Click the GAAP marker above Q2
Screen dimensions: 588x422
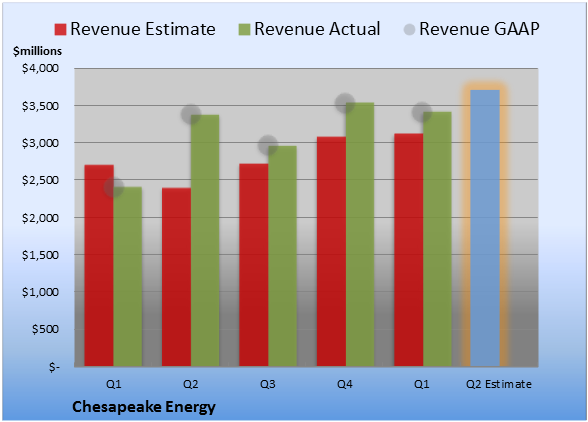[x=191, y=114]
